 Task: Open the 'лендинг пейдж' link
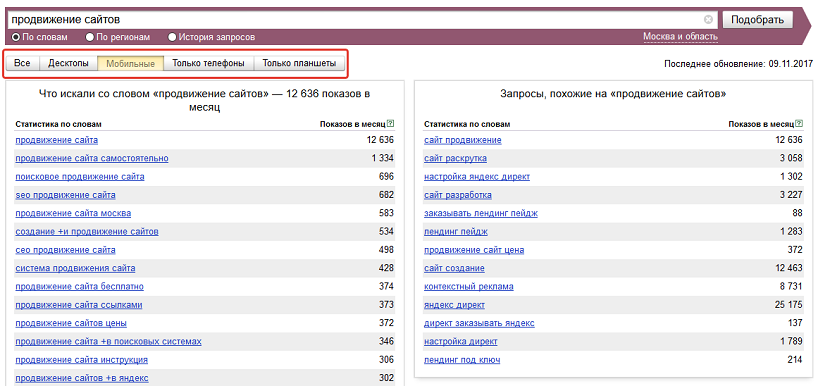456,232
